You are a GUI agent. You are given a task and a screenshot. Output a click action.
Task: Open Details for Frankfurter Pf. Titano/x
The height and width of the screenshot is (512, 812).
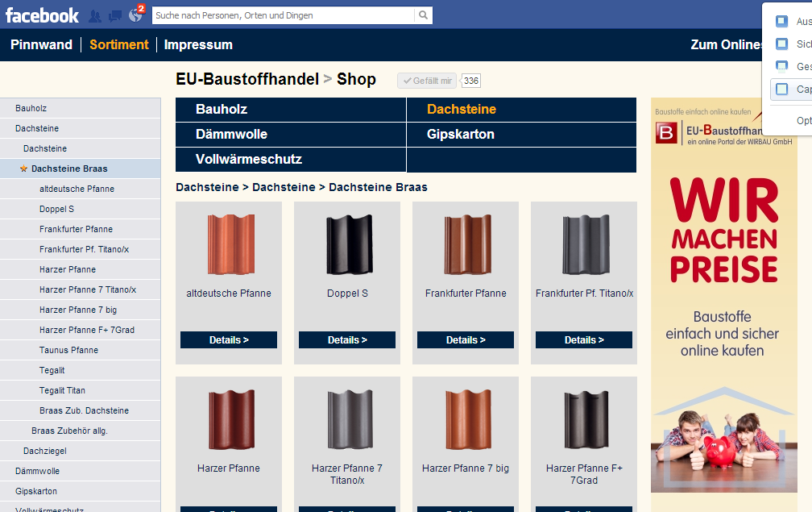583,340
